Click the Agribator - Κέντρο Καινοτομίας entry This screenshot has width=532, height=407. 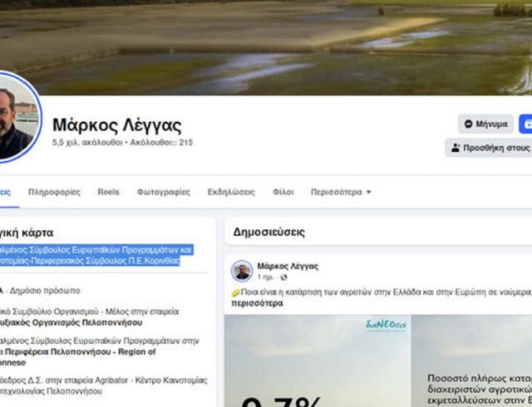click(103, 385)
